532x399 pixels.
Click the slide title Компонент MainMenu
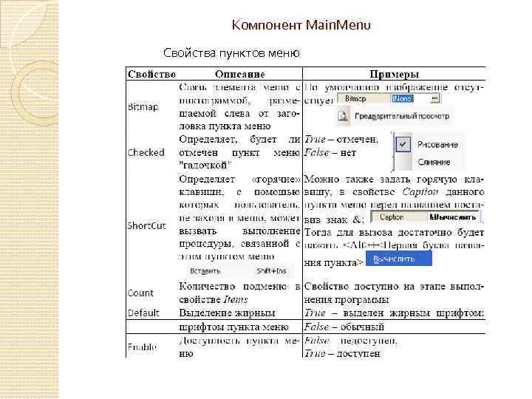pos(301,25)
